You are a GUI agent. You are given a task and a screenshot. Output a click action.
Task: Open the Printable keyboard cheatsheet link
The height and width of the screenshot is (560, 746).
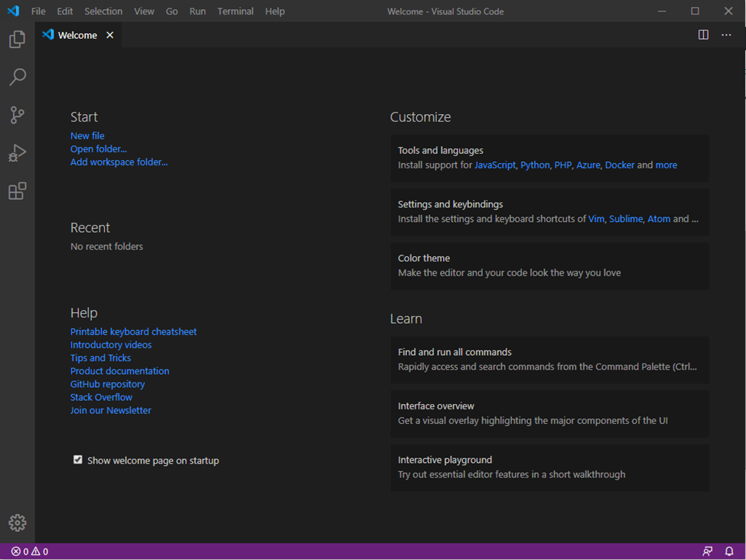tap(133, 331)
